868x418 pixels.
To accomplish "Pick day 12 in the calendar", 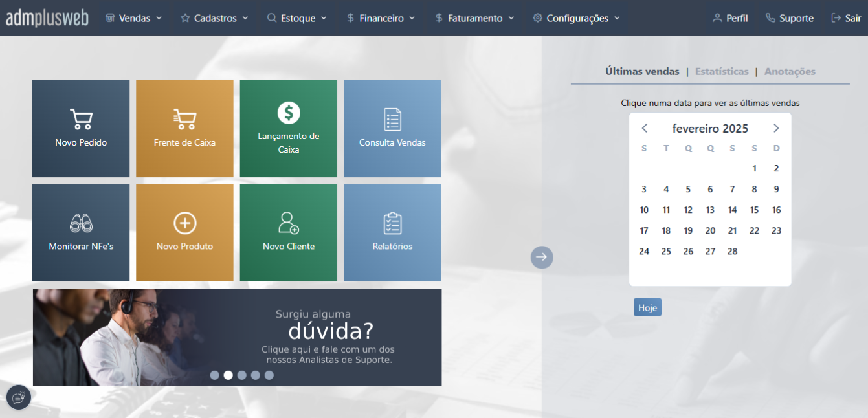I will (688, 210).
